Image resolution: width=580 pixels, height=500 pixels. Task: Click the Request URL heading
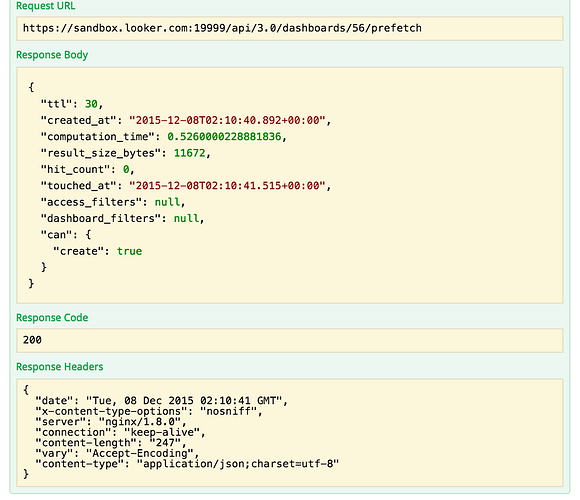coord(45,6)
